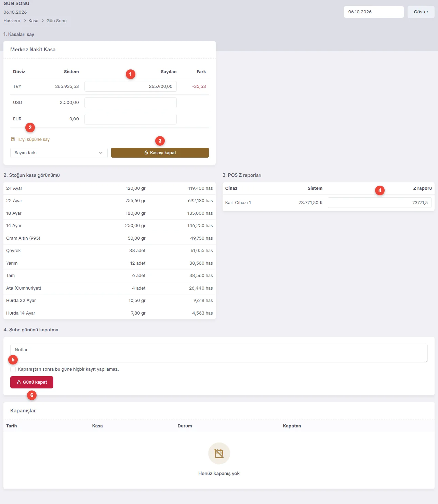Click the Gün Sonu breadcrumb text
This screenshot has height=504, width=438.
[56, 21]
